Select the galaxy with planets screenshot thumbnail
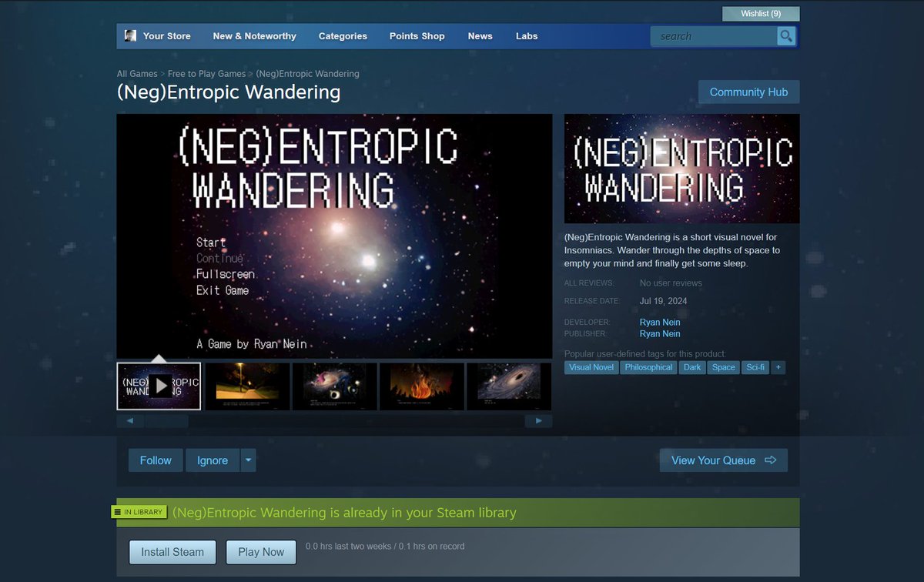 [x=334, y=386]
